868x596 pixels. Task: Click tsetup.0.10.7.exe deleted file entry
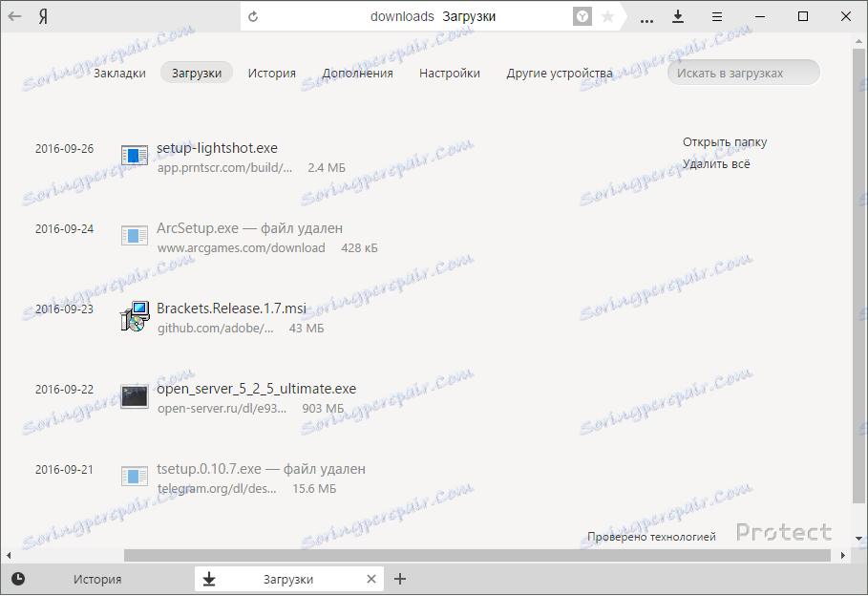click(261, 469)
